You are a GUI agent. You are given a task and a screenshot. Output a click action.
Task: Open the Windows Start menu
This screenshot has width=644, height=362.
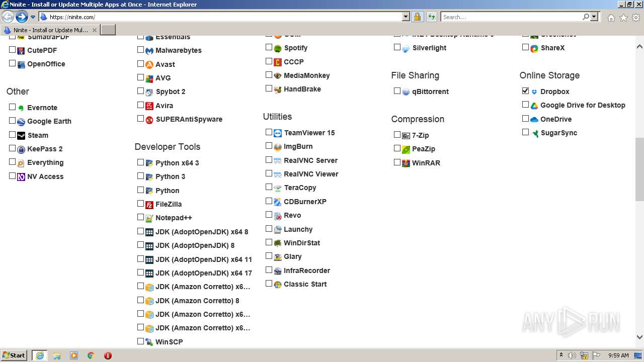14,355
